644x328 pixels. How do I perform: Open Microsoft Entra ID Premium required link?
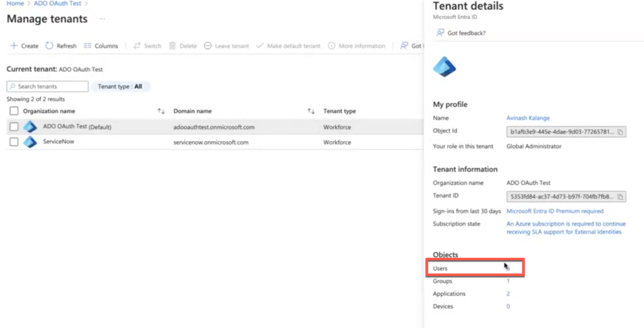click(555, 211)
